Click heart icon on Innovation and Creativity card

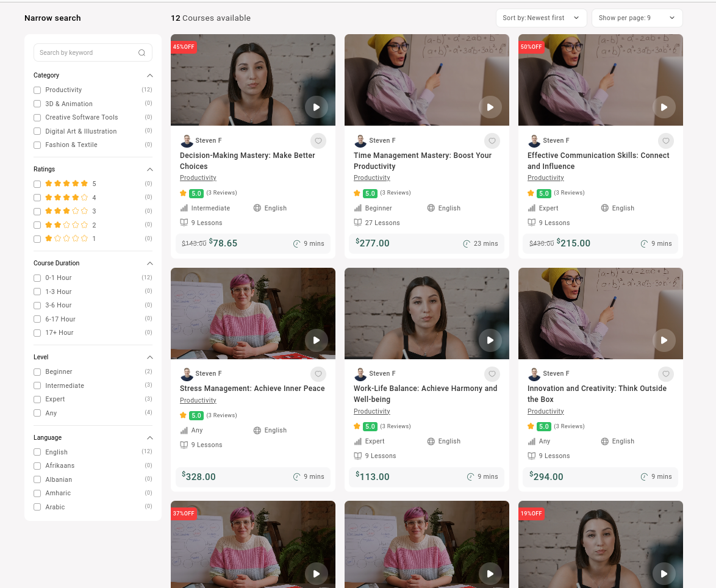click(665, 374)
